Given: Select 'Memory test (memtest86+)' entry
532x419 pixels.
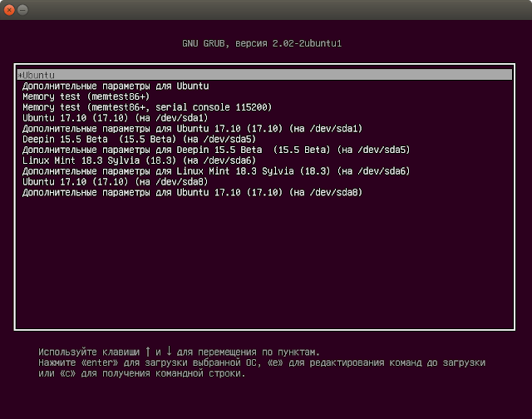Looking at the screenshot, I should pos(86,96).
